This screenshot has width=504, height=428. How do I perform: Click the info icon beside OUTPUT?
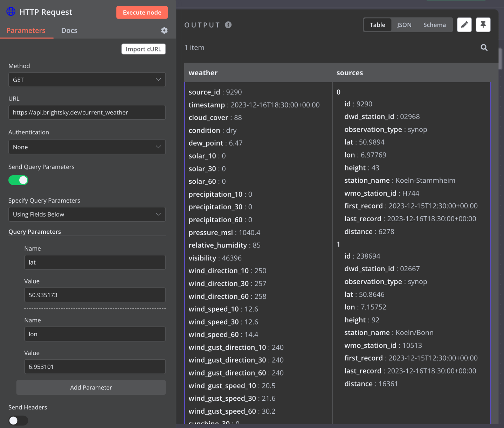click(228, 25)
